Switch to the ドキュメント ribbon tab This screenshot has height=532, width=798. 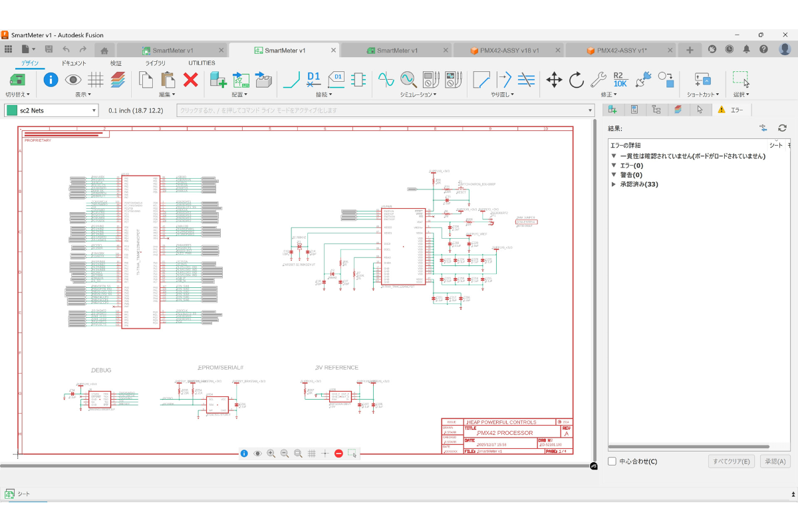click(x=74, y=63)
